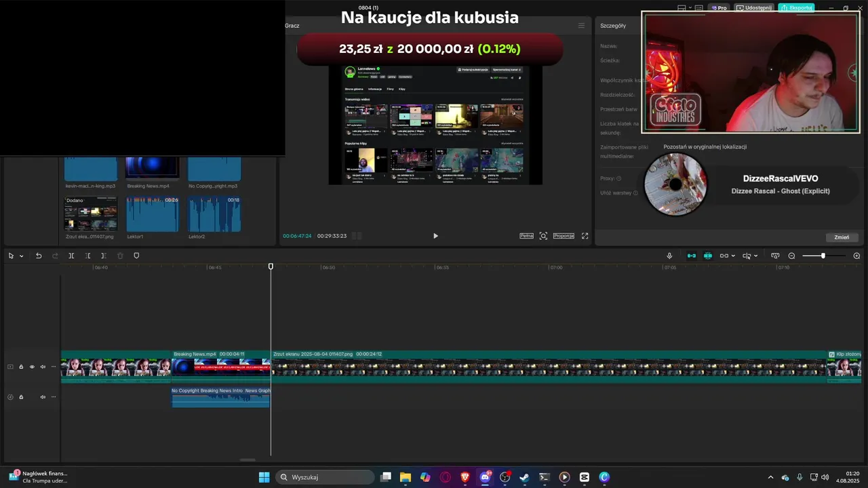Delete right of playhead
868x488 pixels.
[103, 256]
